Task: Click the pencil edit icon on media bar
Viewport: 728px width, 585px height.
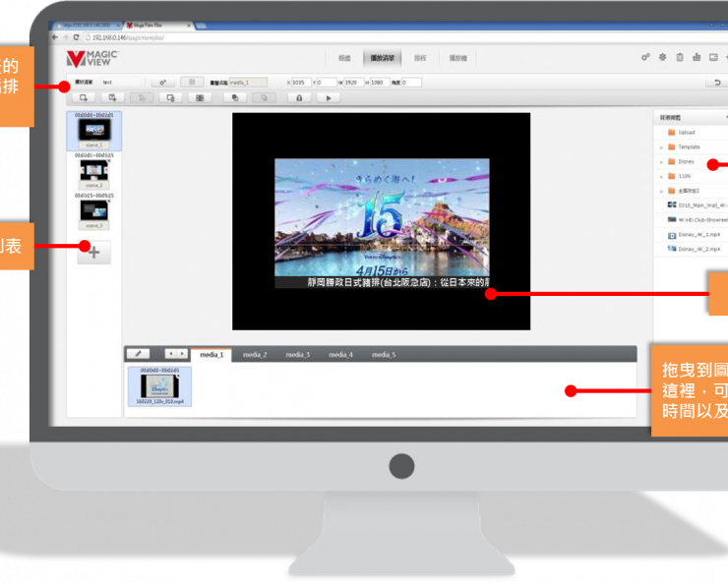Action: (x=138, y=354)
